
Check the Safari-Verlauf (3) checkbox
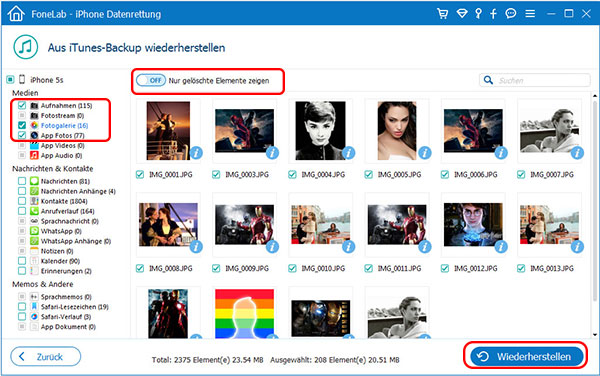point(22,316)
